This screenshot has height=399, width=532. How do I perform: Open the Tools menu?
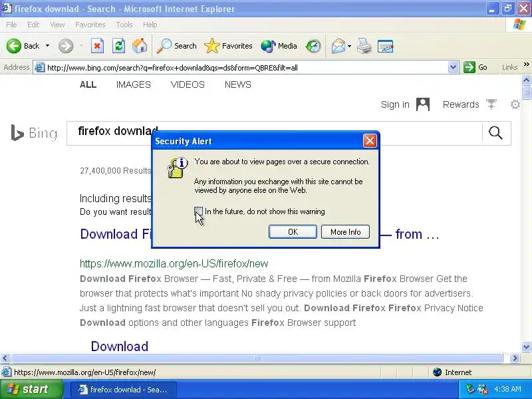pos(124,25)
